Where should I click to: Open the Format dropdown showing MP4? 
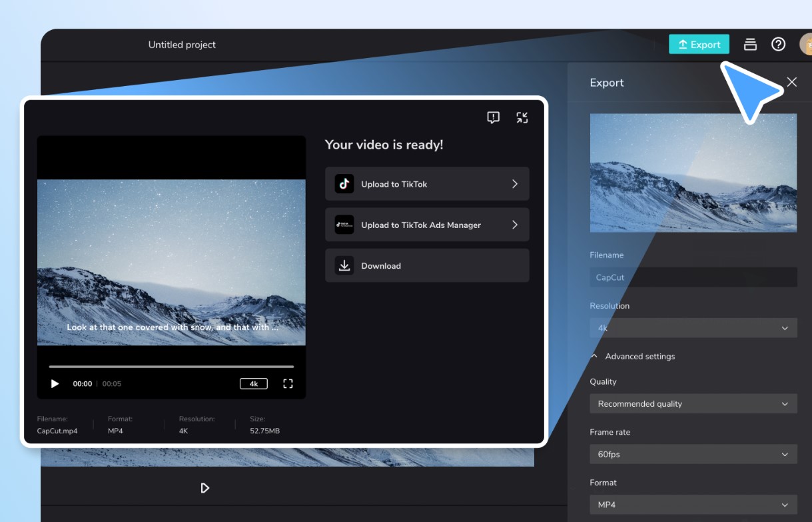click(x=693, y=505)
